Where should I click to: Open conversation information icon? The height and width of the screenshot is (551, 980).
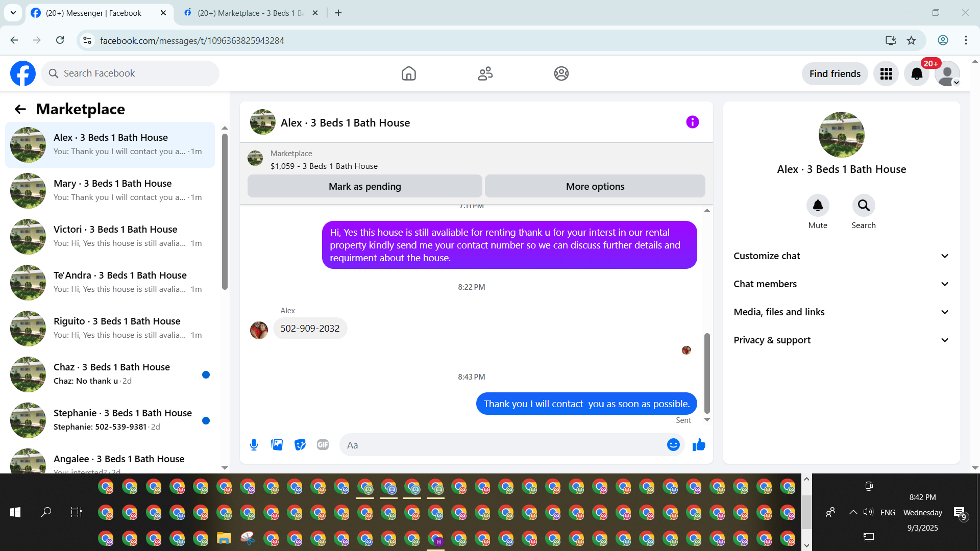click(x=692, y=122)
